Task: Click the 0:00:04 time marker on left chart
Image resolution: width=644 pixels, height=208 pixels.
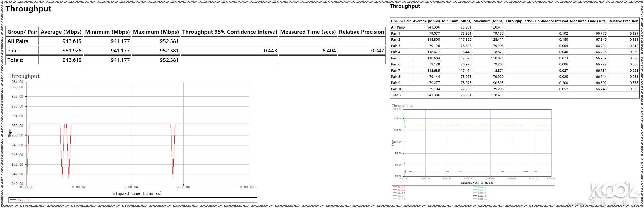Action: click(x=131, y=187)
